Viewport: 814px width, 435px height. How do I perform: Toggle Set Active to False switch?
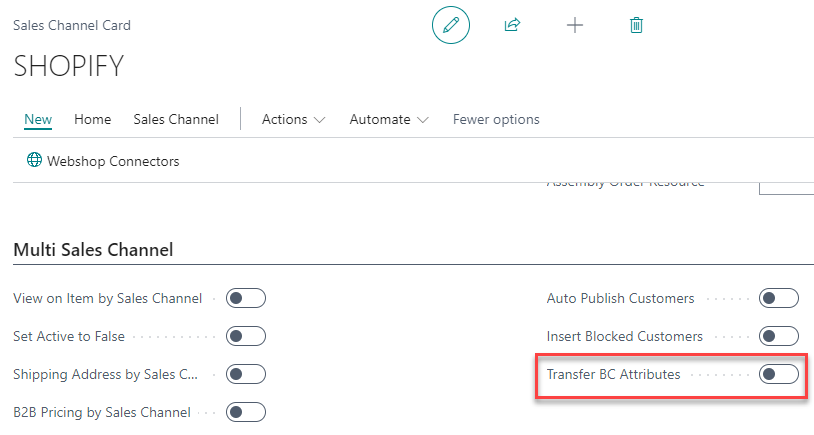[x=246, y=336]
